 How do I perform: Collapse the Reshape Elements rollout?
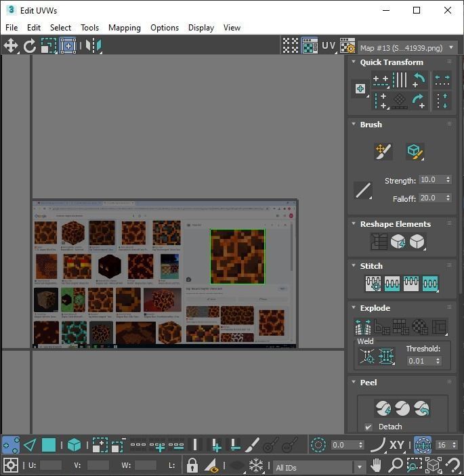(354, 223)
